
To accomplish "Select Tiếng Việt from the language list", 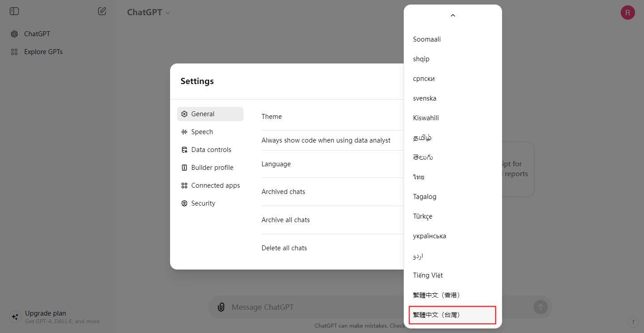I will click(x=452, y=275).
